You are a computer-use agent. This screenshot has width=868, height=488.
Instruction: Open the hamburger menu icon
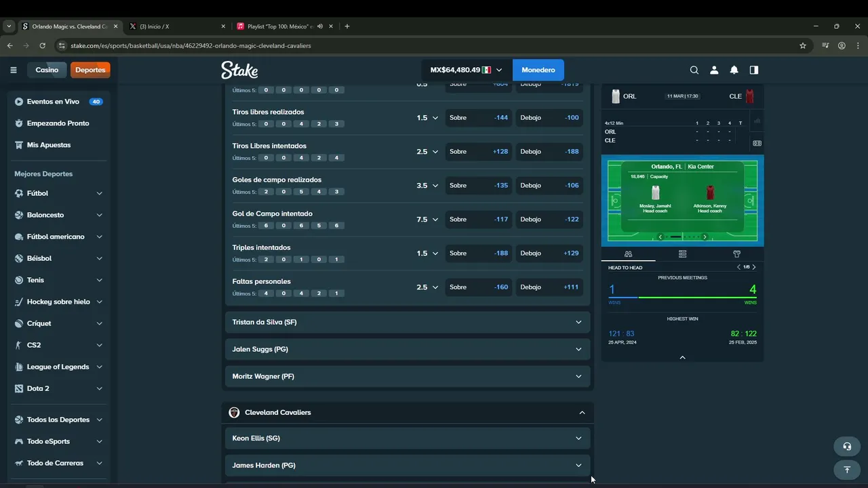pos(13,70)
